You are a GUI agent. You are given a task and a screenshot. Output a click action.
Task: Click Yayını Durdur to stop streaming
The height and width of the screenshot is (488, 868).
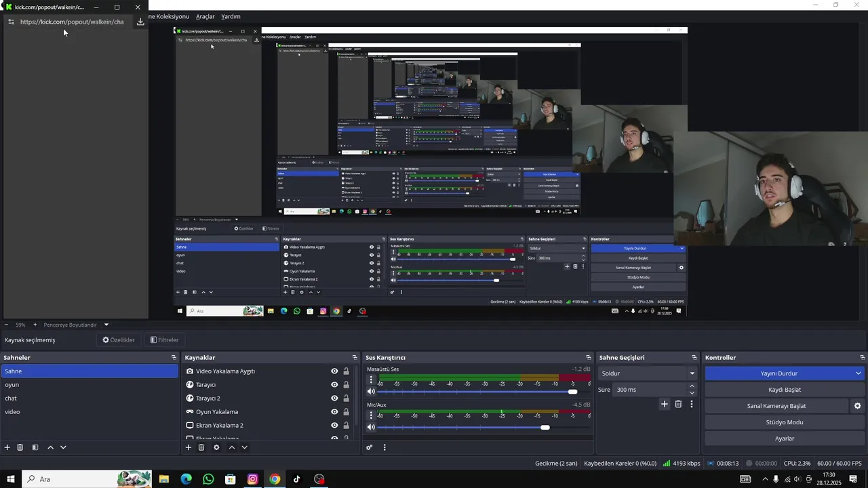point(778,373)
